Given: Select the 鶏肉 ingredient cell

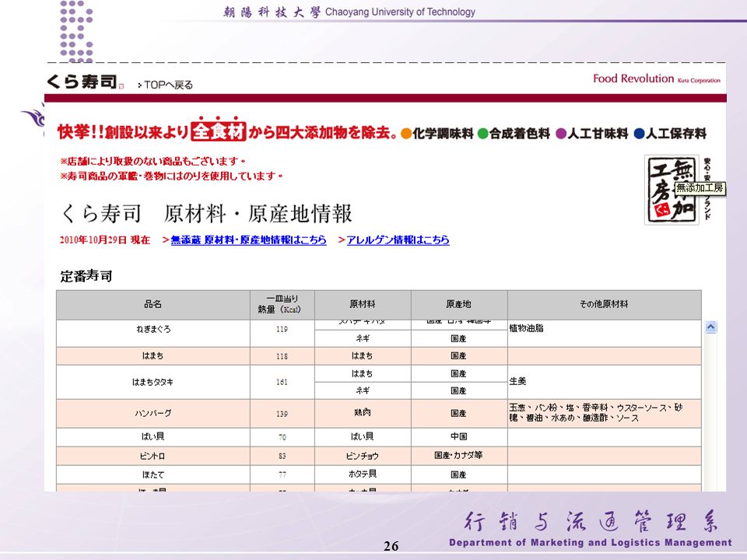Looking at the screenshot, I should click(363, 413).
